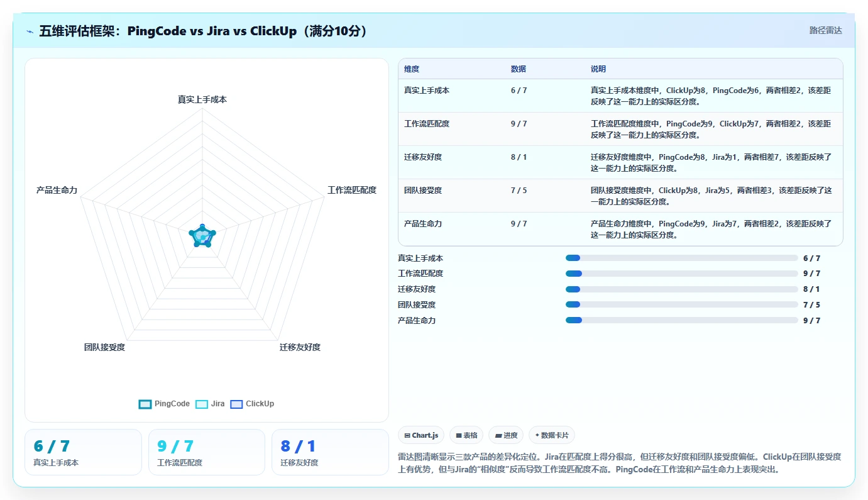
Task: Click the summary paragraph starting 雷达图清晰显示
Action: click(x=620, y=463)
